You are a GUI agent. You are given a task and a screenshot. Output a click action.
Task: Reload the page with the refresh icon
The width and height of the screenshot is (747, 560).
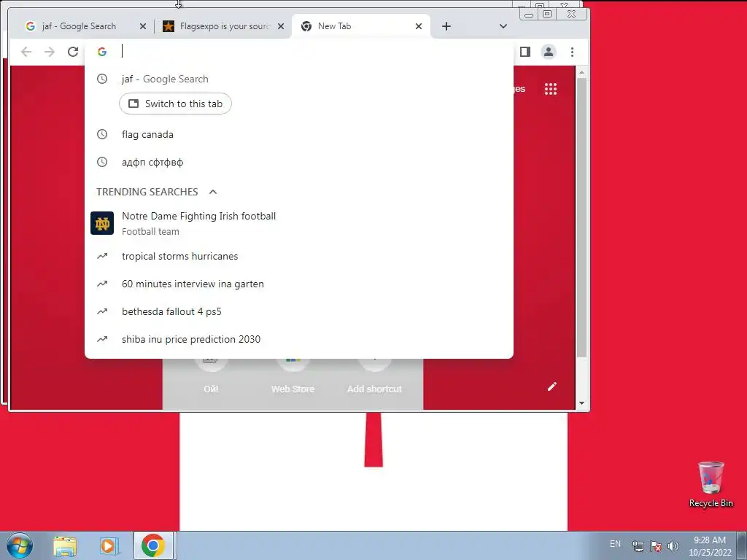(x=73, y=52)
